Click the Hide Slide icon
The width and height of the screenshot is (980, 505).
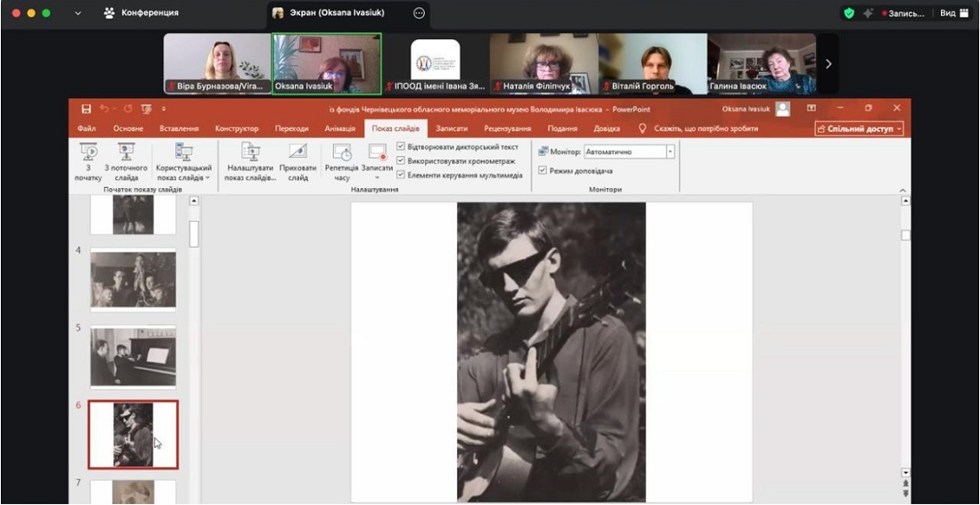(x=298, y=153)
